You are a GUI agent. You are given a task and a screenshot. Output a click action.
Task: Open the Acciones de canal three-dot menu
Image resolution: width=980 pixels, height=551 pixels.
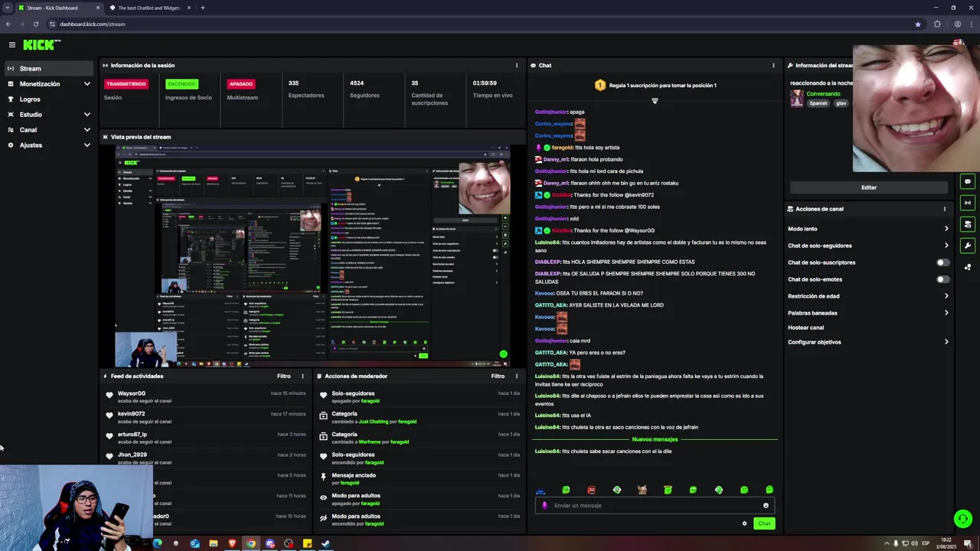[x=944, y=209]
